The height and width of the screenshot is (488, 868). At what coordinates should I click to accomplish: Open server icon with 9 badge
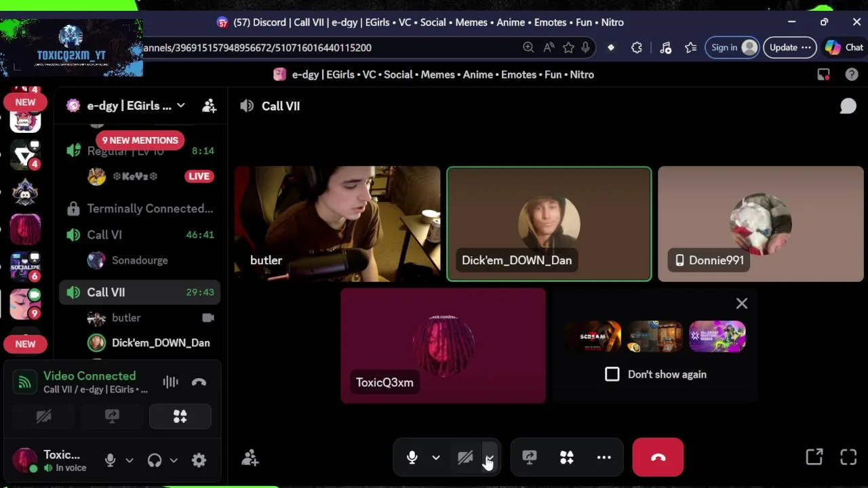pos(25,303)
